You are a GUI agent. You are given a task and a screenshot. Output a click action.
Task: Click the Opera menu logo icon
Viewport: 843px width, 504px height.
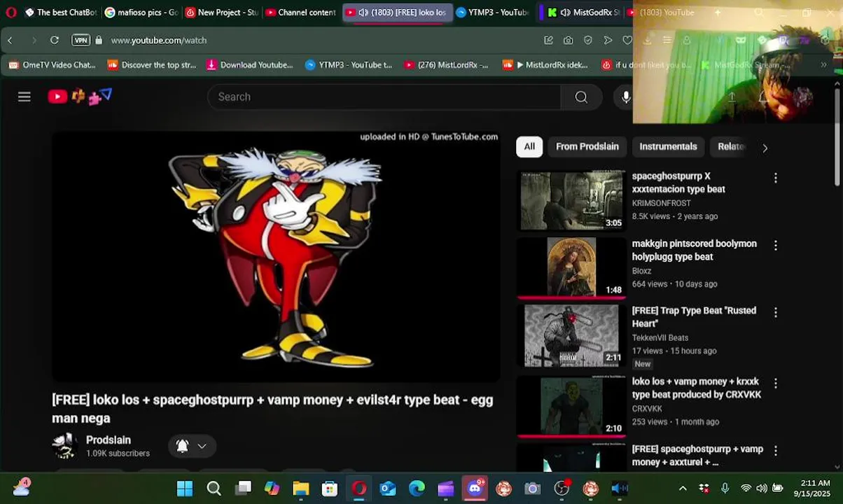(x=11, y=12)
